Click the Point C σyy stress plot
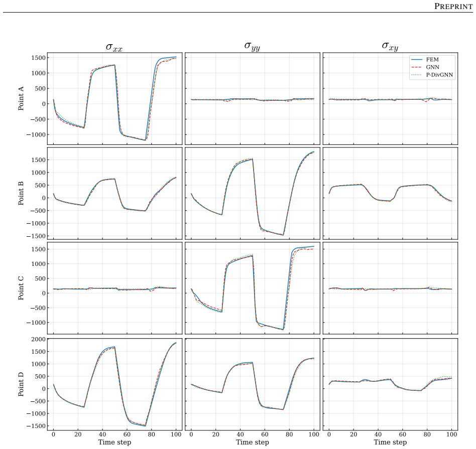 point(253,288)
